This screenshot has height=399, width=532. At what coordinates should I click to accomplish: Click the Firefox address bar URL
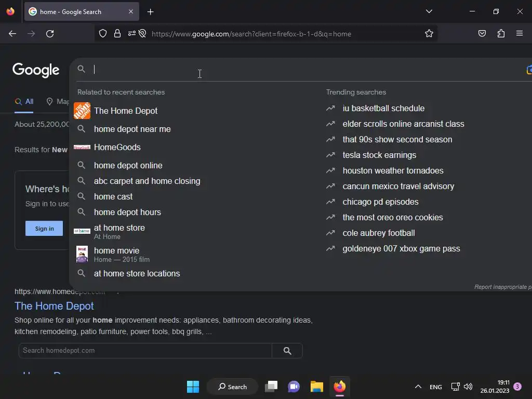click(x=251, y=34)
